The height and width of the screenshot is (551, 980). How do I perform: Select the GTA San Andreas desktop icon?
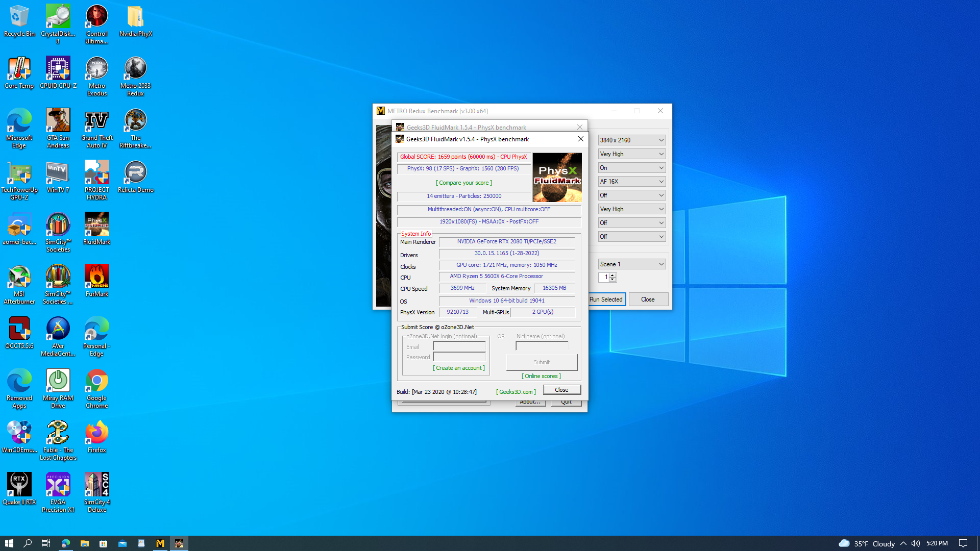(x=58, y=129)
